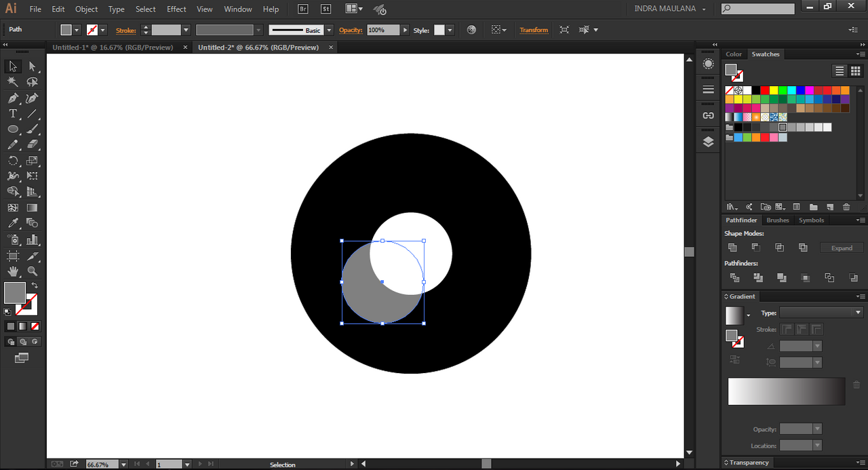Activate the Eyedropper tool
868x470 pixels.
point(12,222)
